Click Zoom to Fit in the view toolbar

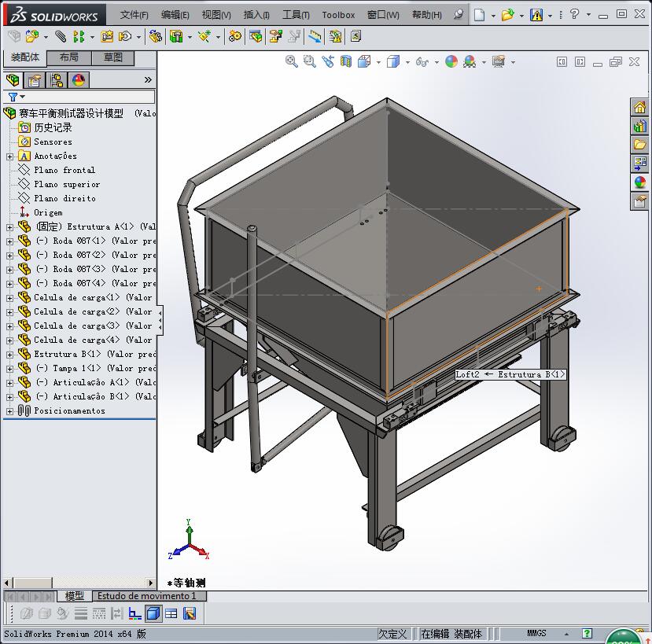(292, 62)
